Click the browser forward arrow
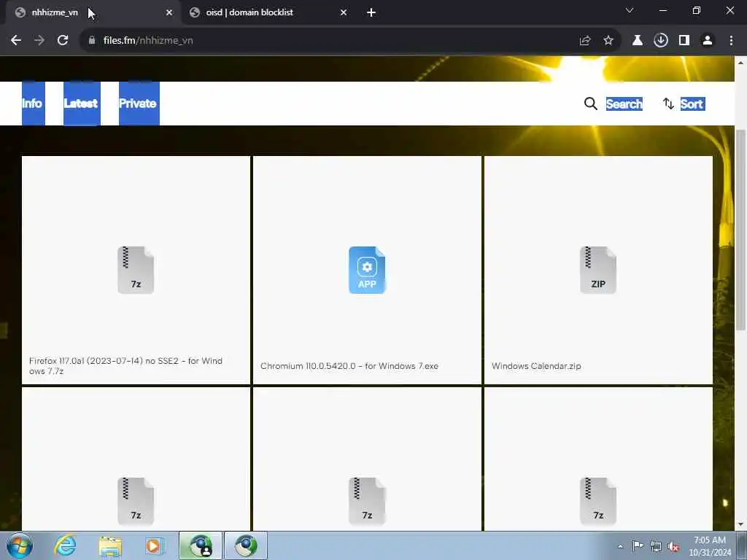Viewport: 747px width, 560px height. [39, 41]
